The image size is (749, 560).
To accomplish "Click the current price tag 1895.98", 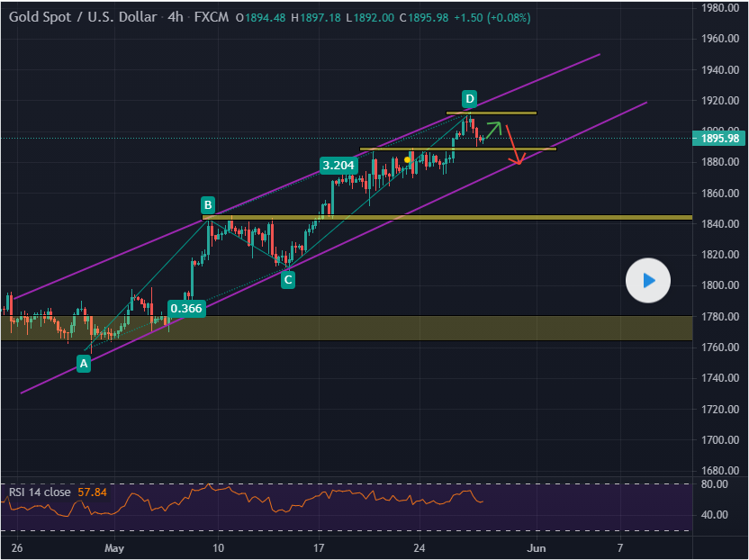I will click(x=718, y=138).
